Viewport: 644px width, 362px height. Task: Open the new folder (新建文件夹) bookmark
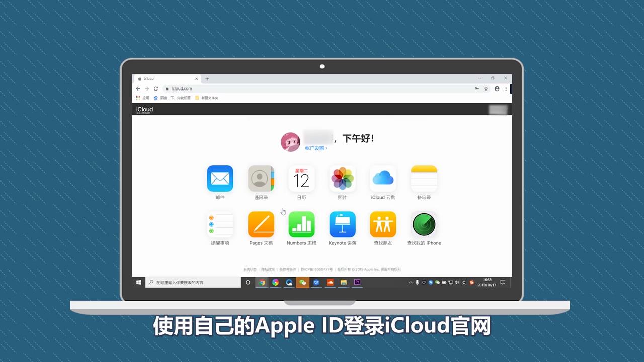pos(207,98)
